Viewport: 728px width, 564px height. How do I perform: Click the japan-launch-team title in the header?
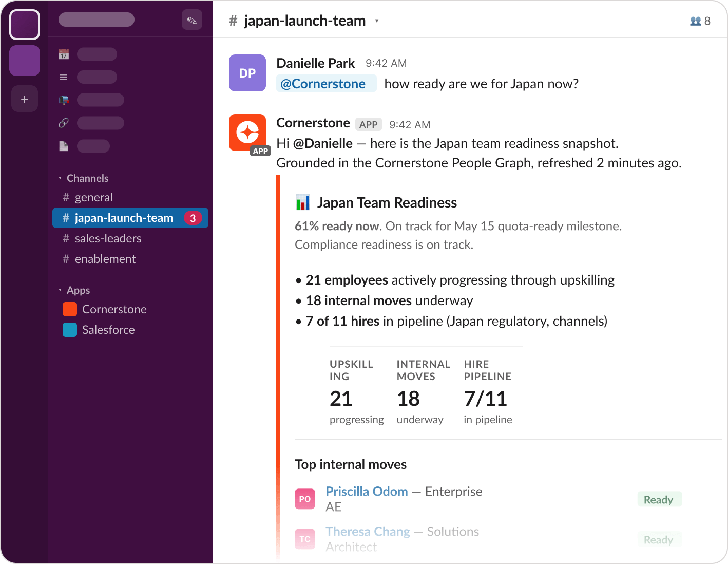tap(305, 21)
